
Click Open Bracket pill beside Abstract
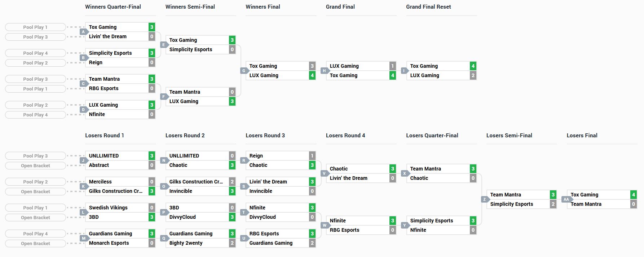pos(35,166)
